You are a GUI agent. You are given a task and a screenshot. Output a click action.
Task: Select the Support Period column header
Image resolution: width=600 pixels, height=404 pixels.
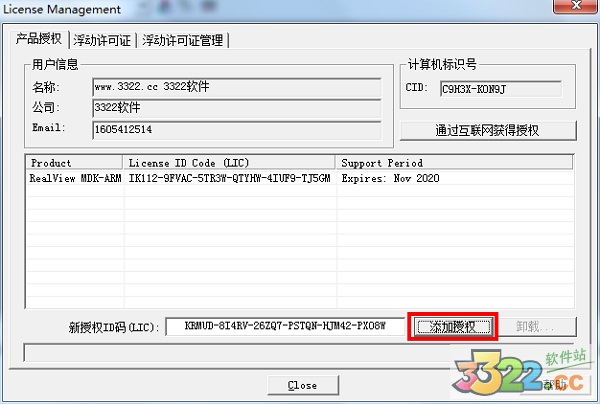click(x=454, y=163)
